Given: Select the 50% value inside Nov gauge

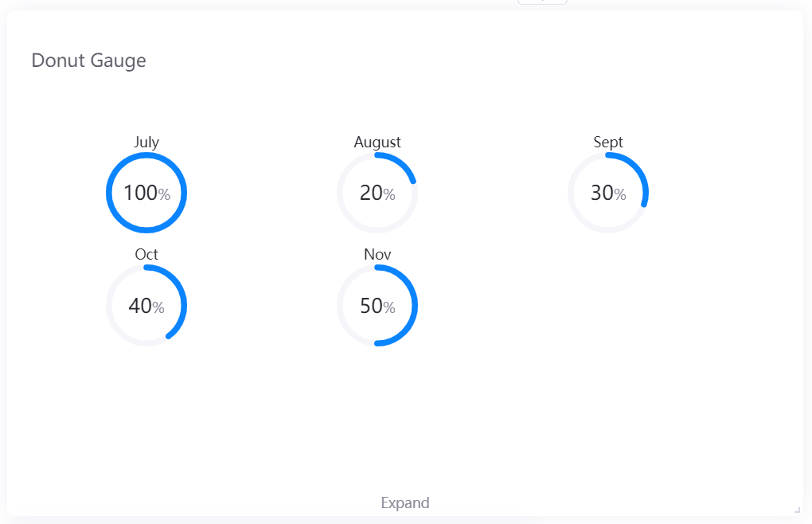Looking at the screenshot, I should click(x=377, y=306).
